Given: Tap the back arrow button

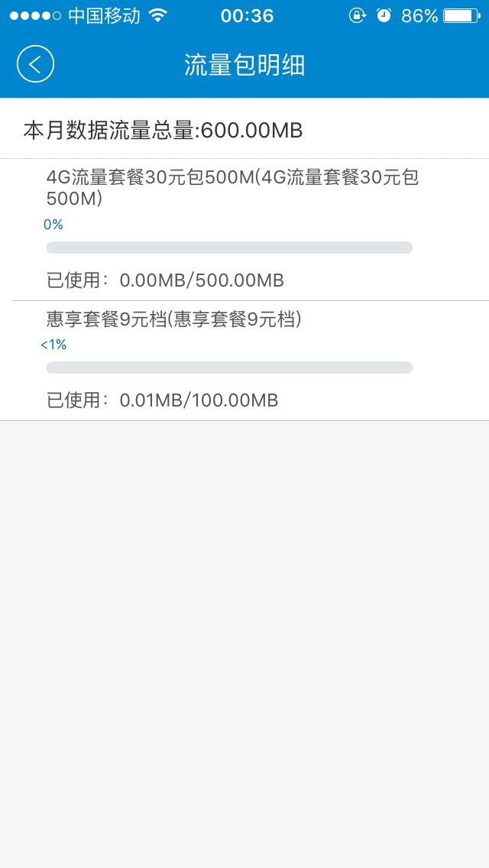Looking at the screenshot, I should (35, 64).
